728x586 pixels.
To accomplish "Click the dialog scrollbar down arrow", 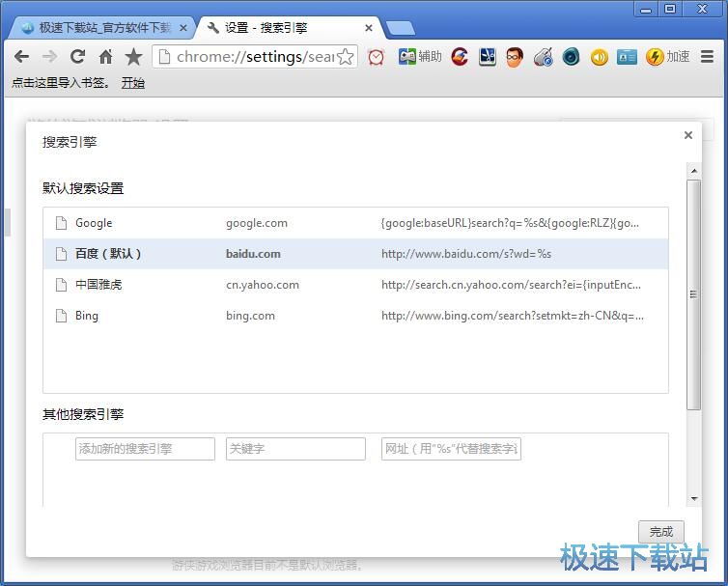I will tap(694, 499).
